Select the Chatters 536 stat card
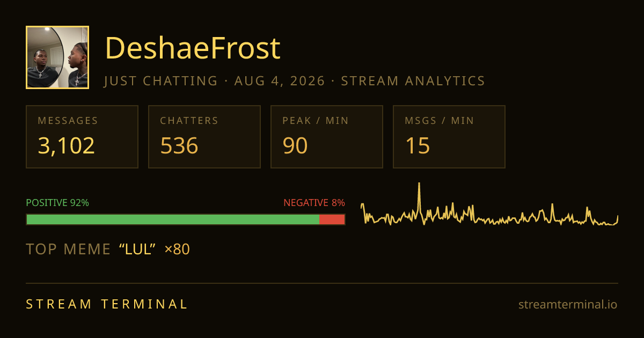644x338 pixels. pos(204,137)
